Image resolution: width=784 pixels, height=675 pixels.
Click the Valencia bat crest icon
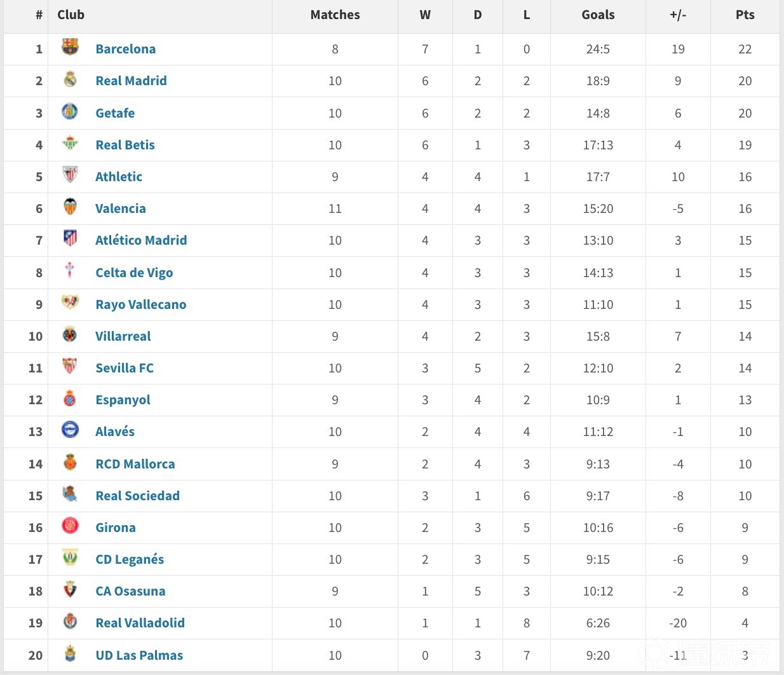70,207
